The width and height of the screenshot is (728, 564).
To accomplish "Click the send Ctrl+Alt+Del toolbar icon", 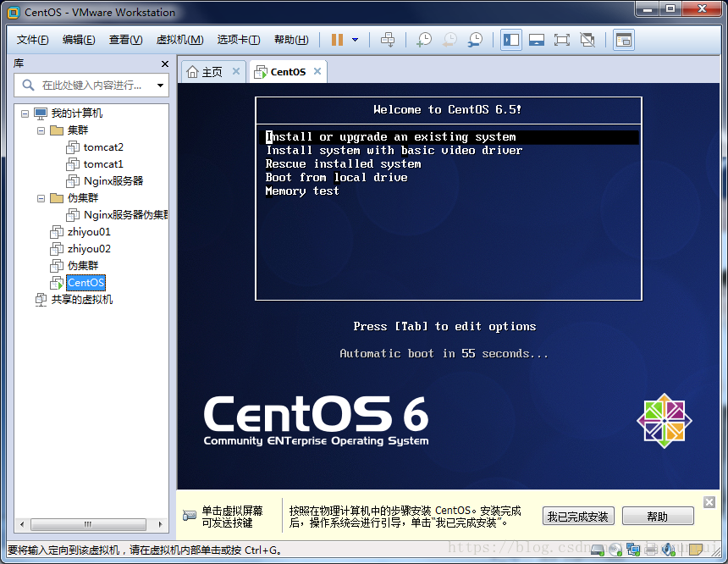I will (388, 40).
